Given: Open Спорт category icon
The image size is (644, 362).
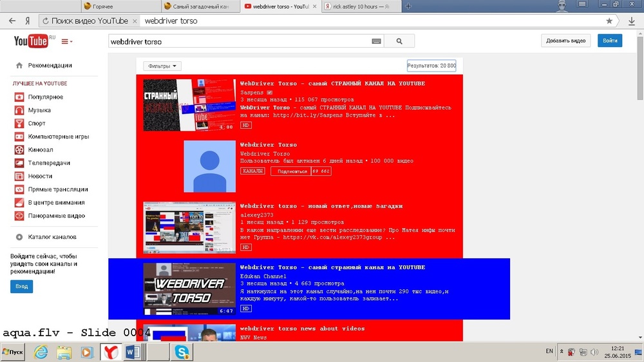Looking at the screenshot, I should (x=19, y=123).
